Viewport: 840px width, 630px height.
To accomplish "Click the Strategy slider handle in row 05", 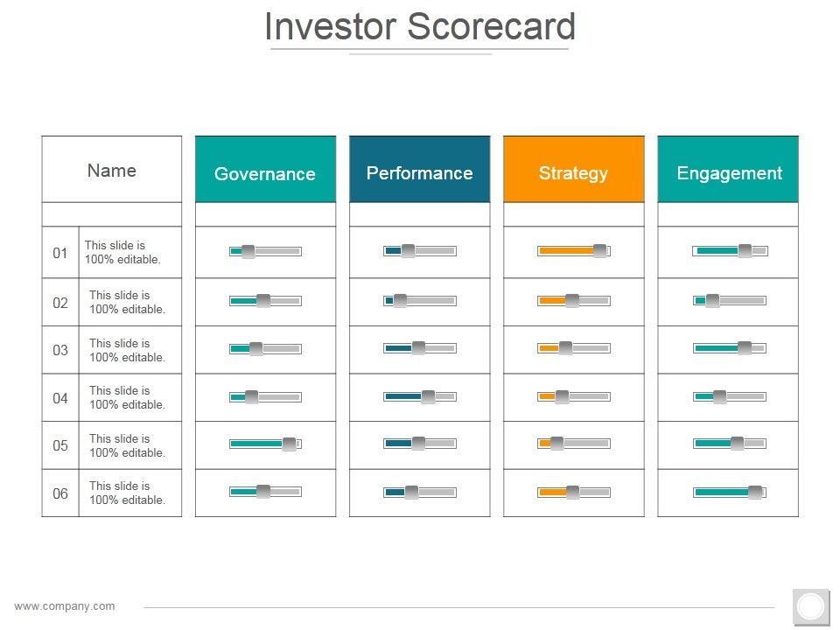I will pos(556,444).
